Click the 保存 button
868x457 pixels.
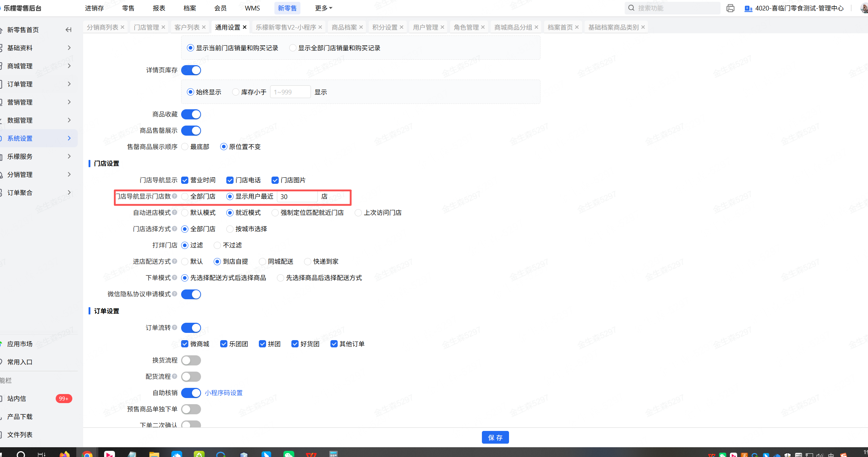495,437
